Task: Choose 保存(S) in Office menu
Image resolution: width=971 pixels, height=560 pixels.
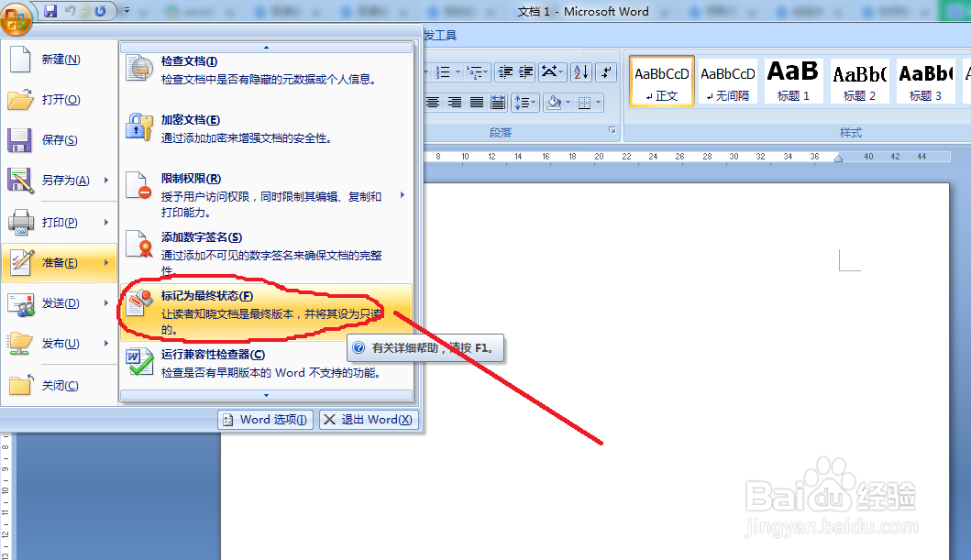Action: point(60,140)
